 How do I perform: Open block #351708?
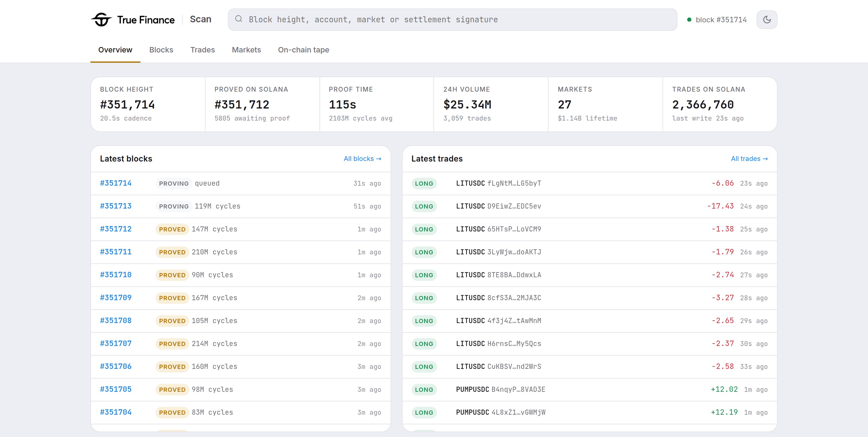pyautogui.click(x=115, y=321)
